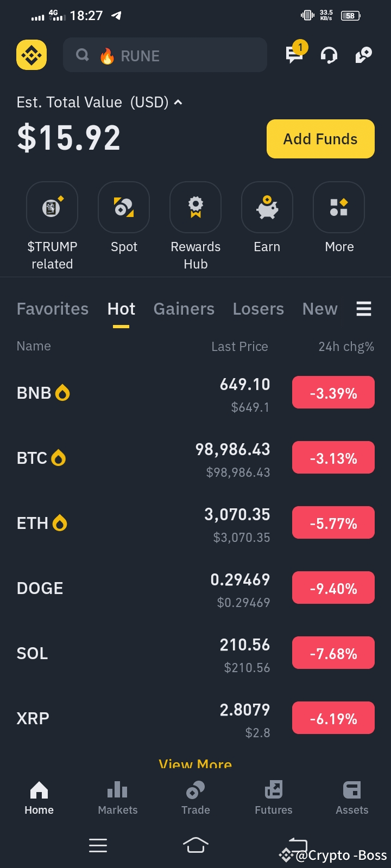Open the Spot trading shortcut
The image size is (391, 868).
[124, 208]
